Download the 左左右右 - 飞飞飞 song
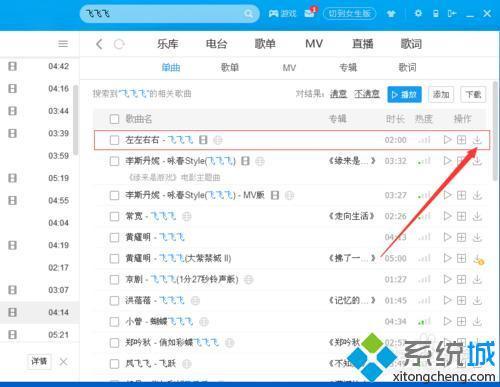Image resolution: width=500 pixels, height=387 pixels. pos(477,140)
